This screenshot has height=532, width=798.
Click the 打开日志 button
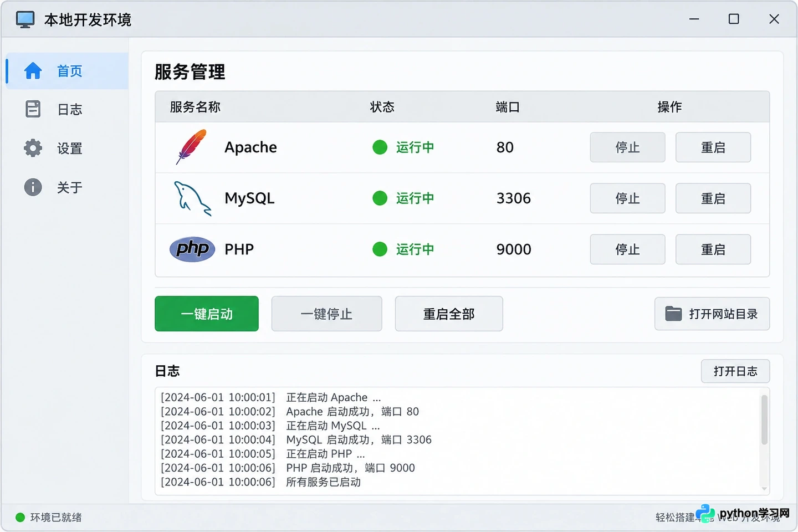pyautogui.click(x=735, y=371)
